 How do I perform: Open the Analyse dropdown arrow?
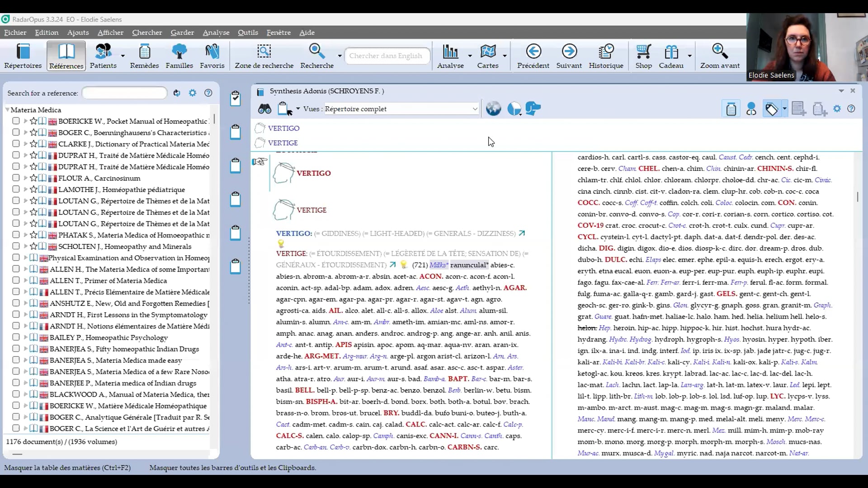click(x=470, y=56)
